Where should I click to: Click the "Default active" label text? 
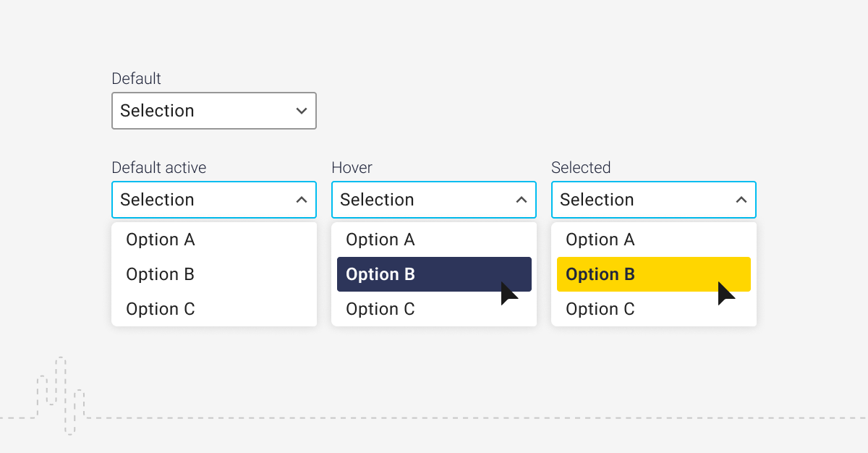tap(158, 168)
